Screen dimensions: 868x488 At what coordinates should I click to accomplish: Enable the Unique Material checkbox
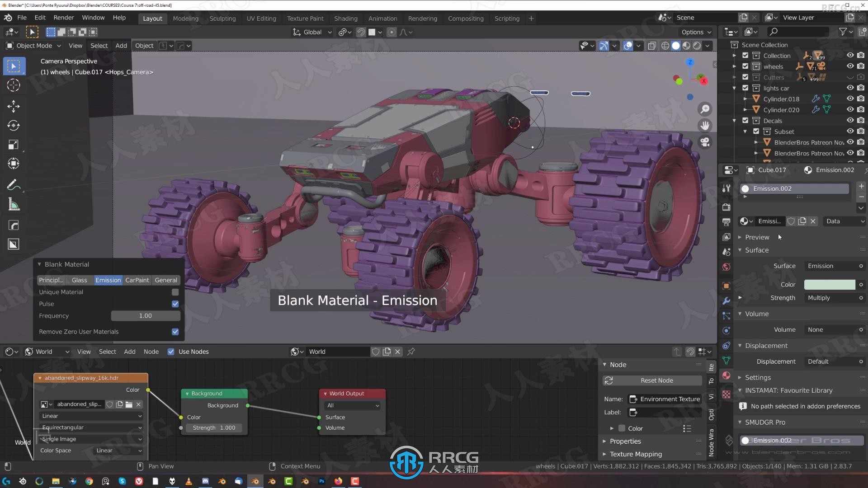pos(175,292)
